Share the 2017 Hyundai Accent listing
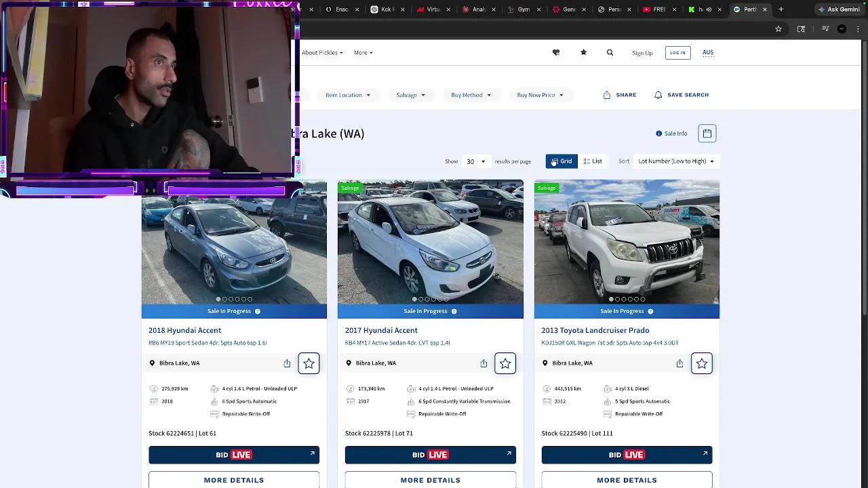 [484, 363]
